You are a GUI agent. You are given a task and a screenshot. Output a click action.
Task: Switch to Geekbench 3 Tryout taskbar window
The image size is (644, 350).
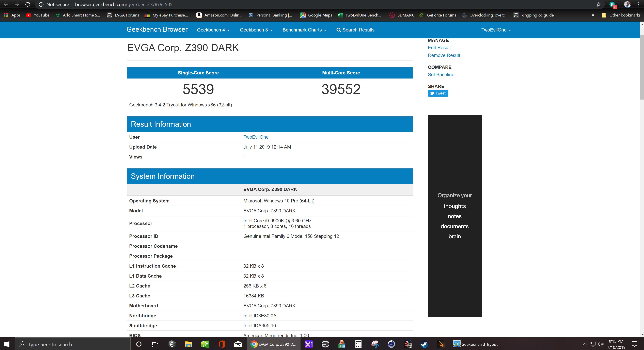click(475, 344)
